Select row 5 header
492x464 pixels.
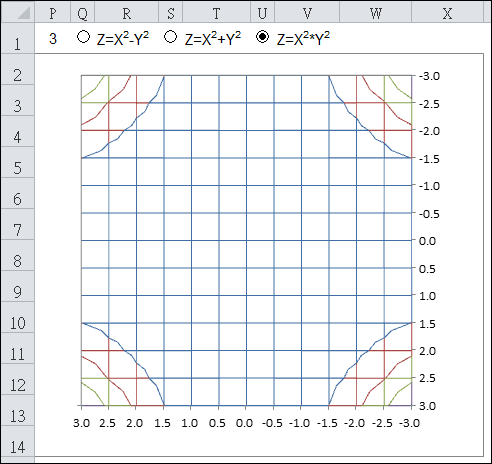[17, 162]
